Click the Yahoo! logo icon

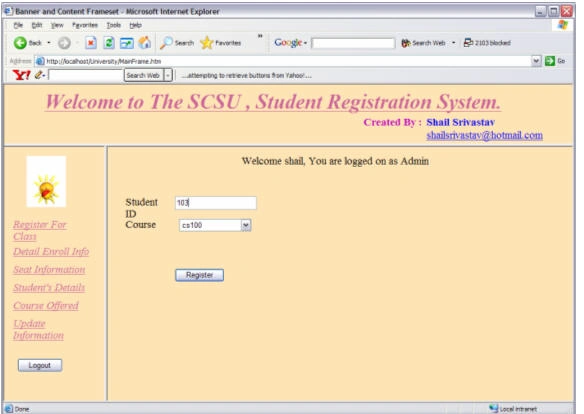click(x=22, y=76)
